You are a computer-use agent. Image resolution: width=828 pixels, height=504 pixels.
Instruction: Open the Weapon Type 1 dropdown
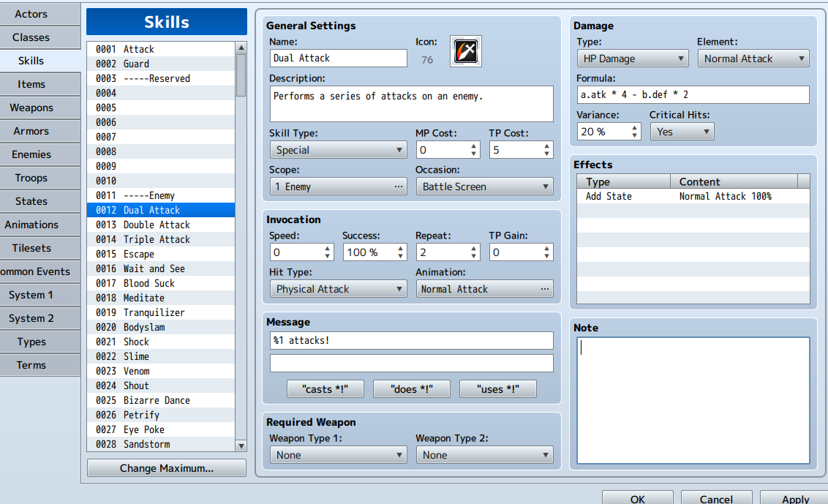click(x=338, y=454)
